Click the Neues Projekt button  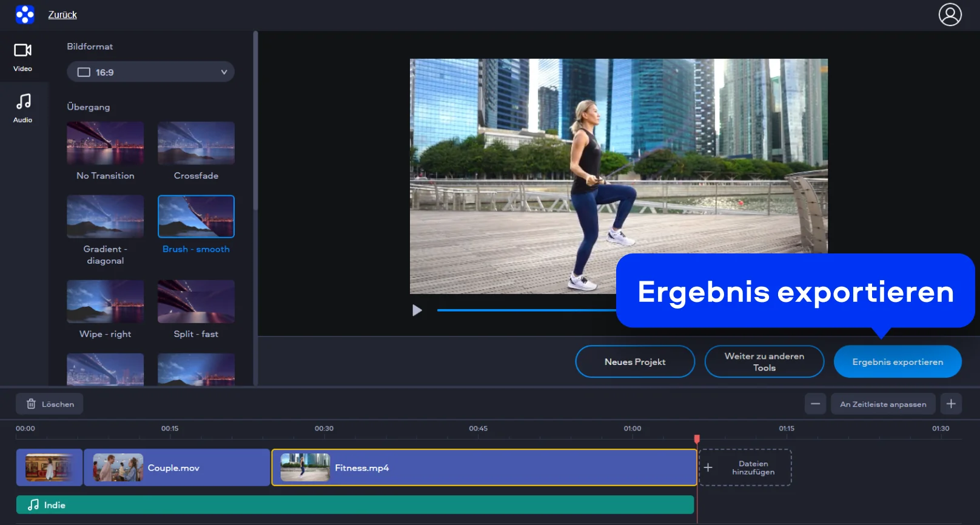click(x=634, y=362)
